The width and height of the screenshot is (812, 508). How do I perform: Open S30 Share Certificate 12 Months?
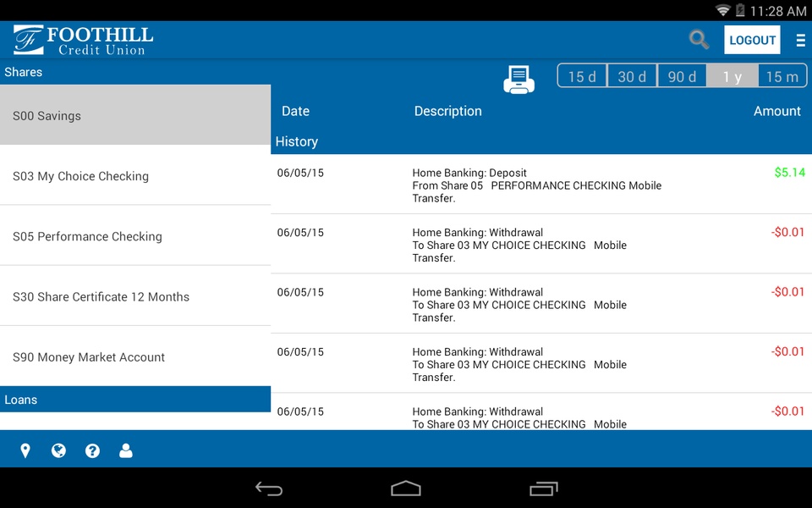coord(135,296)
